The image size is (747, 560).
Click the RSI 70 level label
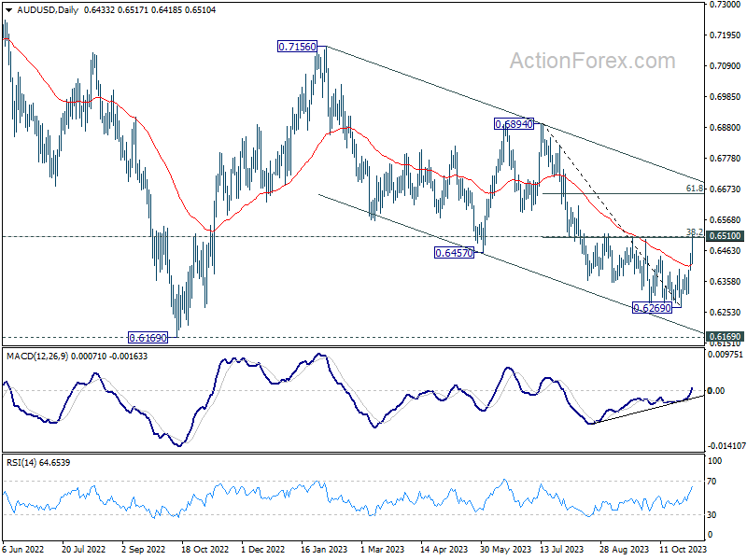pos(712,482)
